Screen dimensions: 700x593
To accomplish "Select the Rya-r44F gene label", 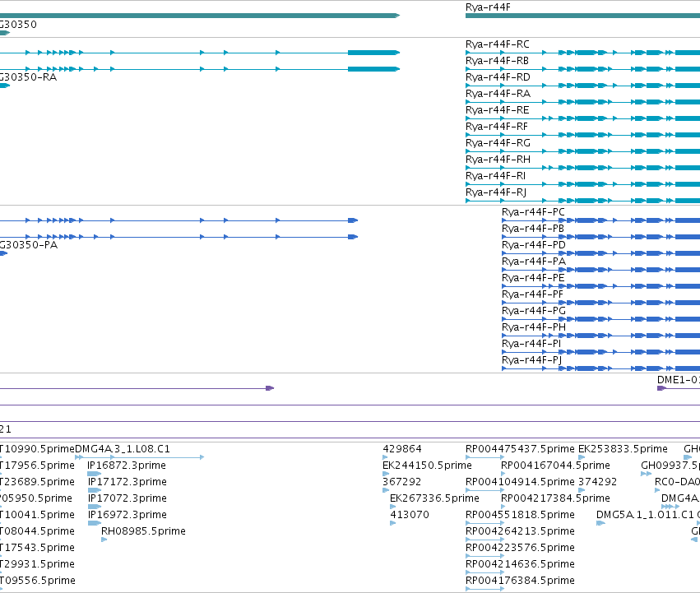I will click(488, 7).
